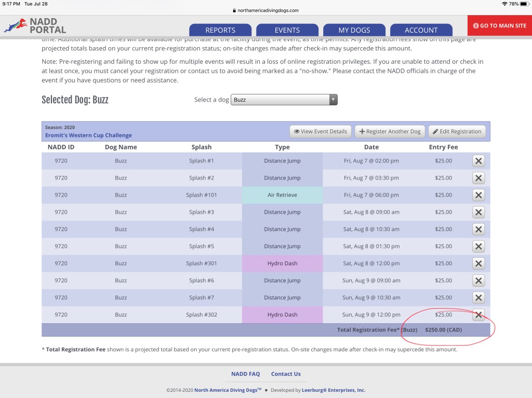Screen dimensions: 532x398
Task: Open the Select a dog dropdown
Action: tap(284, 100)
